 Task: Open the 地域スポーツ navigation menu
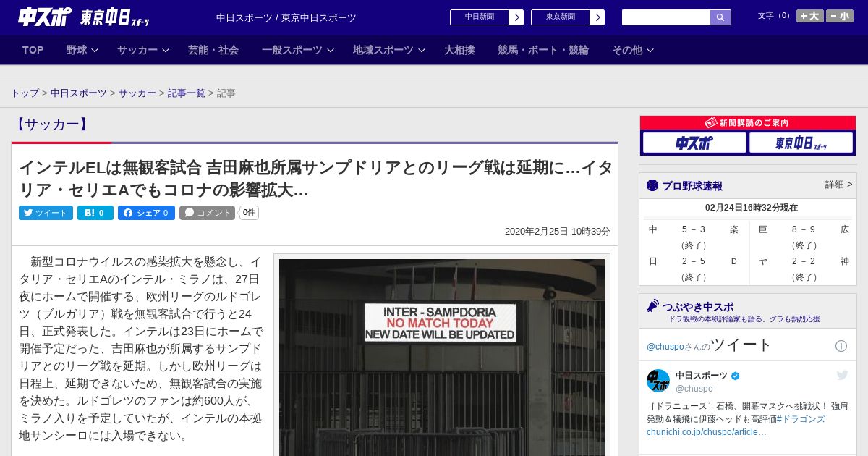click(383, 50)
